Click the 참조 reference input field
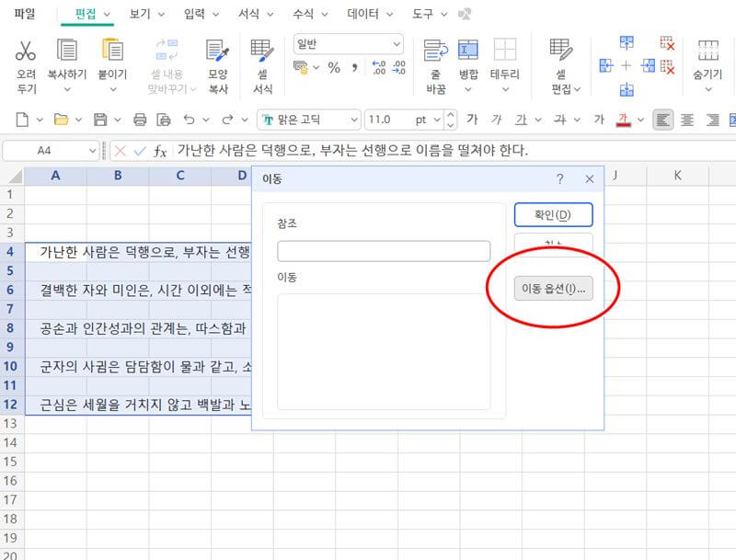The width and height of the screenshot is (736, 560). point(384,251)
